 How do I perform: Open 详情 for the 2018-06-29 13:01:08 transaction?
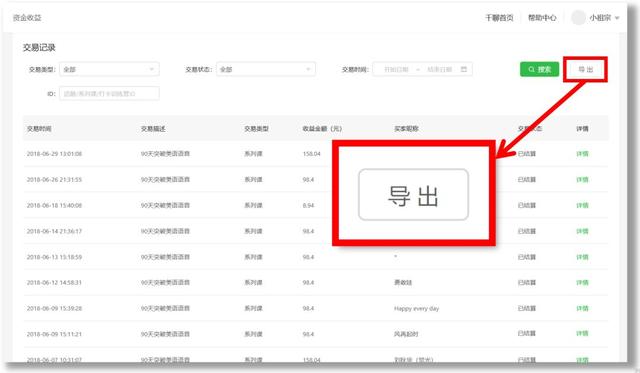(x=582, y=154)
